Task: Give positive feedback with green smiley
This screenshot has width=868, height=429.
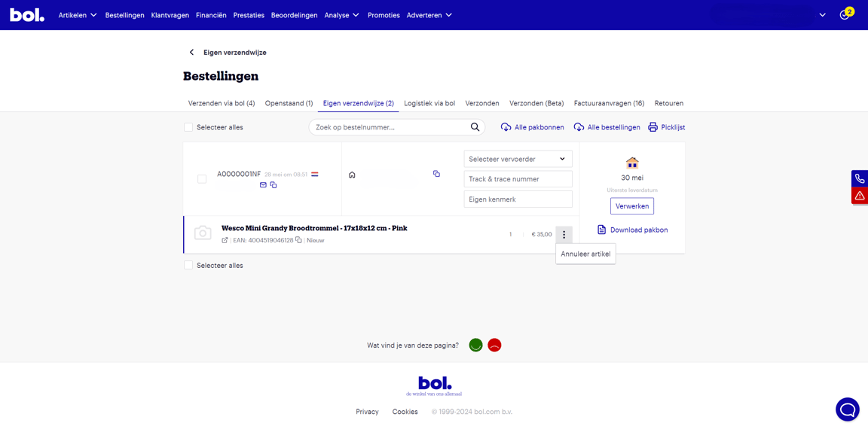Action: 475,345
